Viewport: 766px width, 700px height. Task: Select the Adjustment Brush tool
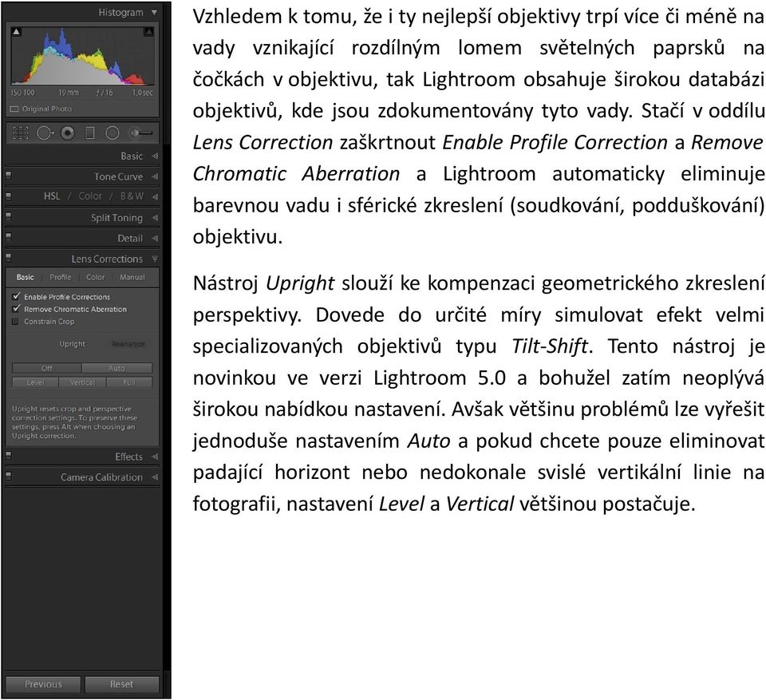pos(140,133)
